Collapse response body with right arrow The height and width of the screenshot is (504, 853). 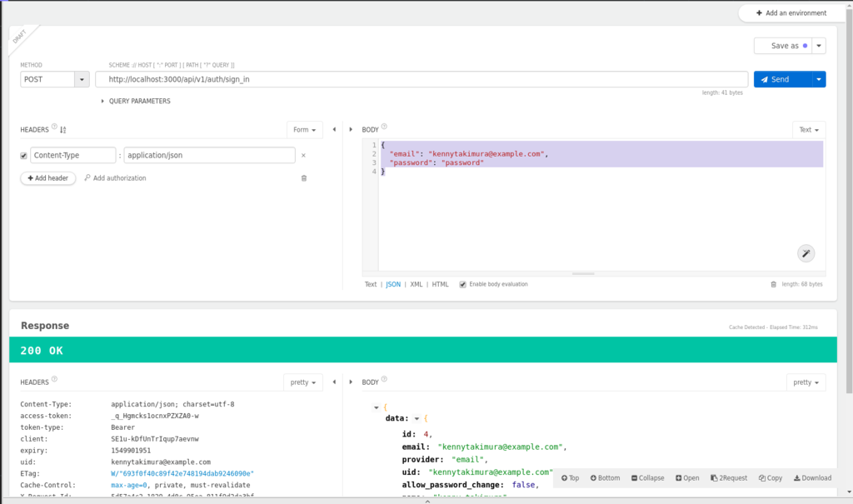pos(351,382)
